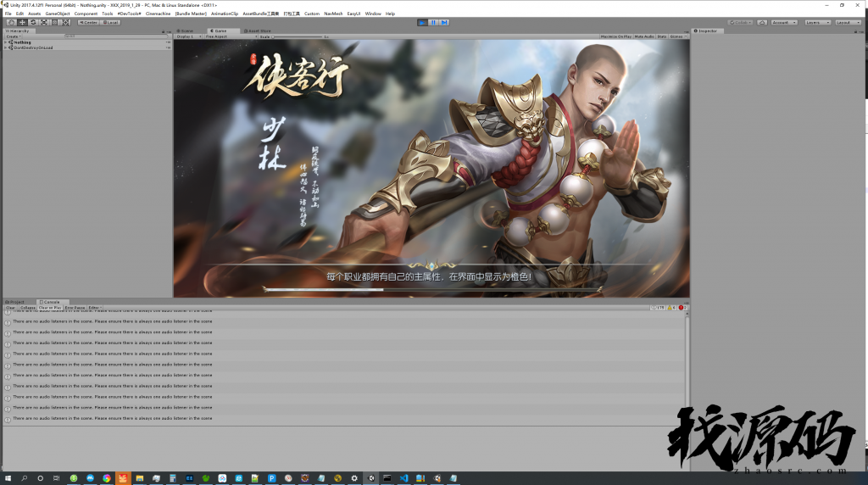Open the cloud services button
This screenshot has width=868, height=485.
click(762, 22)
